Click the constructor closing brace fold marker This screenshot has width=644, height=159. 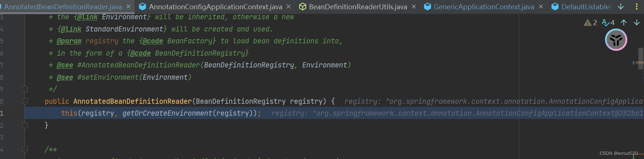click(25, 125)
